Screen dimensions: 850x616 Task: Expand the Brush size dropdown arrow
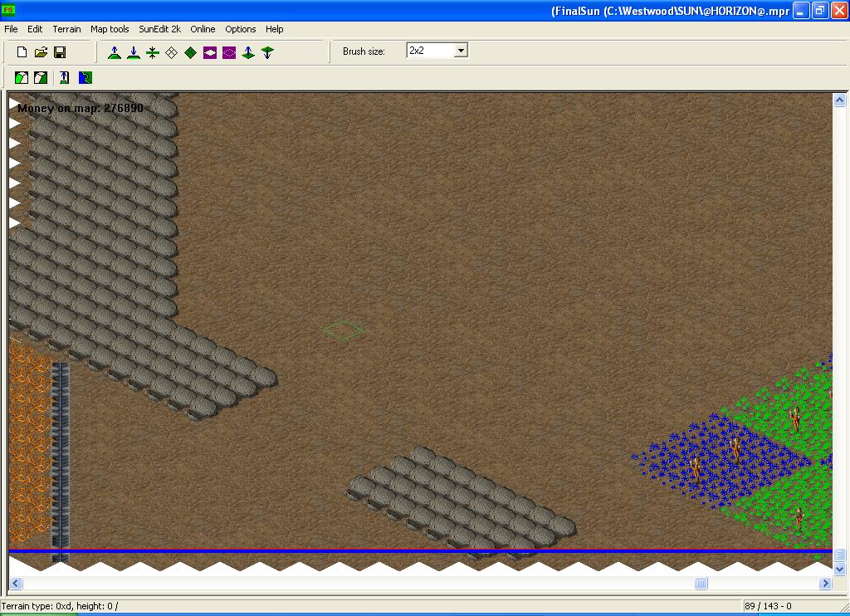click(x=461, y=51)
